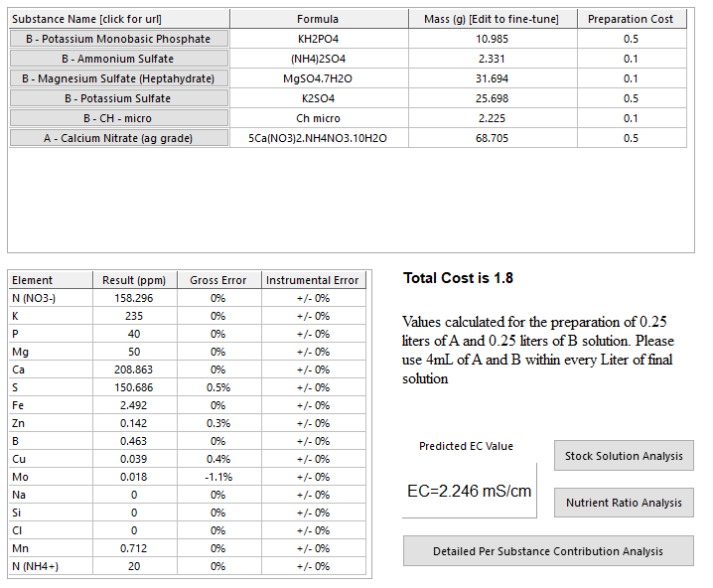Click the Mass (g) column header
Viewport: 713px width, 588px height.
[493, 19]
